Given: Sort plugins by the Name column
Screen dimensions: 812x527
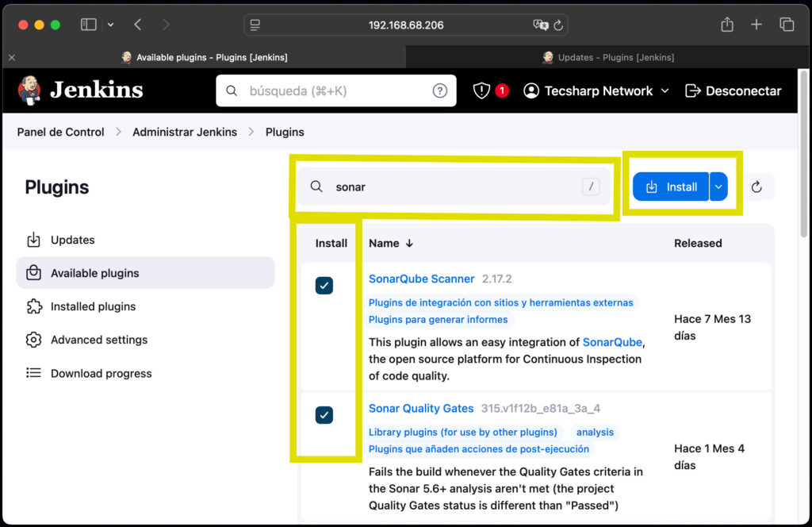Looking at the screenshot, I should click(390, 243).
